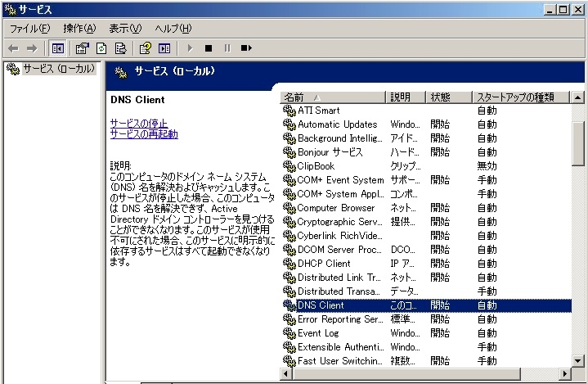Screen dimensions: 588x384
Task: Open the ヘルプ(H) menu
Action: tap(173, 29)
